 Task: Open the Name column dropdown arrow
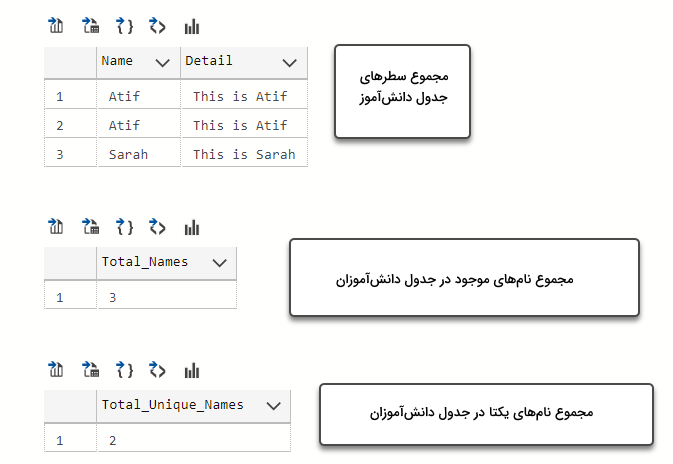[x=163, y=62]
